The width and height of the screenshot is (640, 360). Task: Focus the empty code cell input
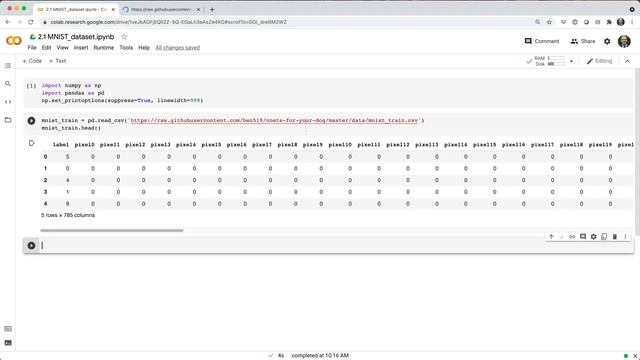tap(336, 245)
